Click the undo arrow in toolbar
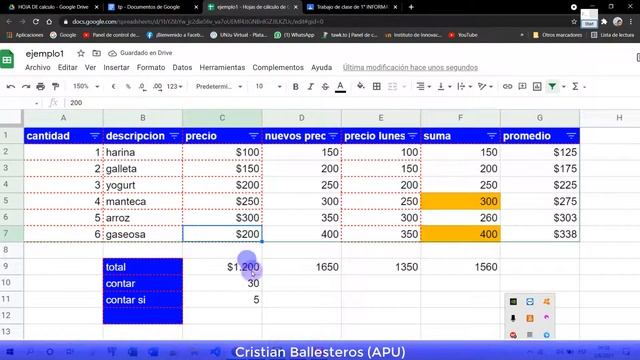Viewport: 640px width, 360px height. 11,87
